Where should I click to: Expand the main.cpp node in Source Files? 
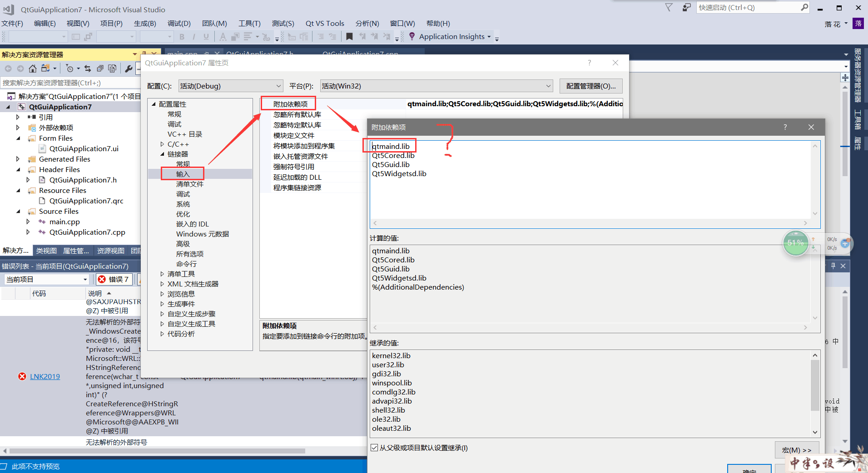(x=28, y=222)
